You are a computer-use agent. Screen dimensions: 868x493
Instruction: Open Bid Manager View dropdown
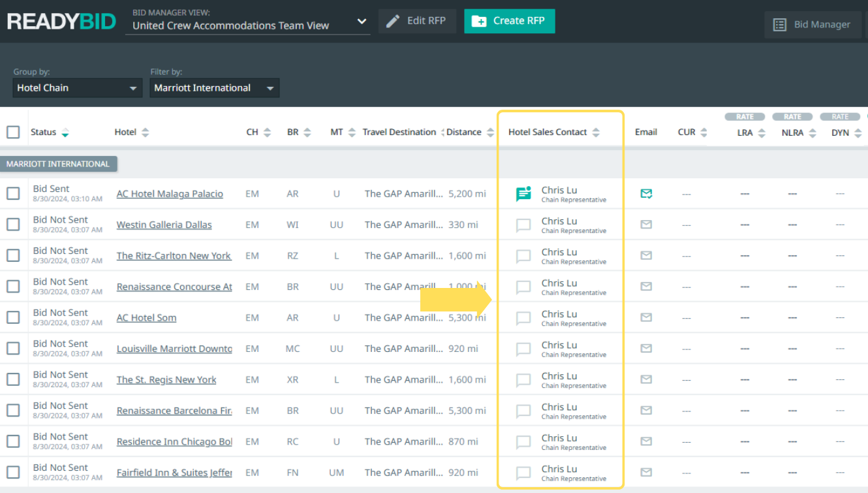248,25
